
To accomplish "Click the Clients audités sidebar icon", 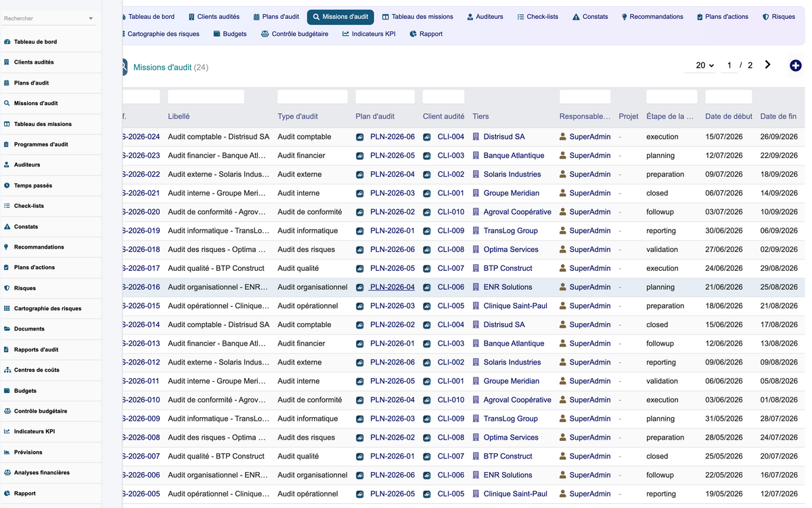I will pos(7,62).
